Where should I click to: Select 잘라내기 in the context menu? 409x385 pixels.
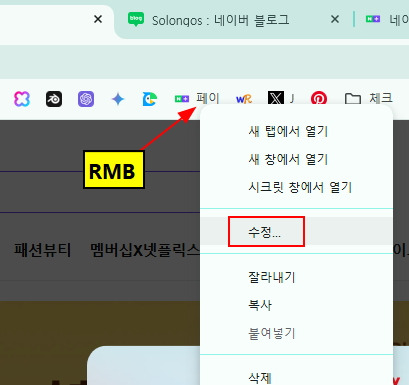(x=296, y=277)
